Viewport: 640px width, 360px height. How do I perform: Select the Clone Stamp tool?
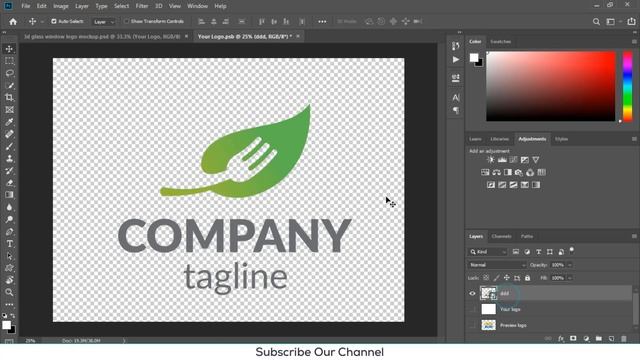[x=9, y=158]
